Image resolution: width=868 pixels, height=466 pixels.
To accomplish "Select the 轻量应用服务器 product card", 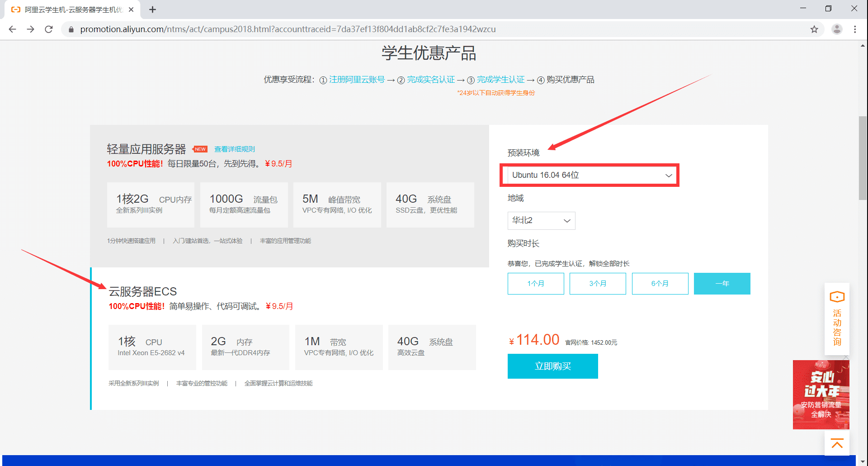I will tap(289, 196).
